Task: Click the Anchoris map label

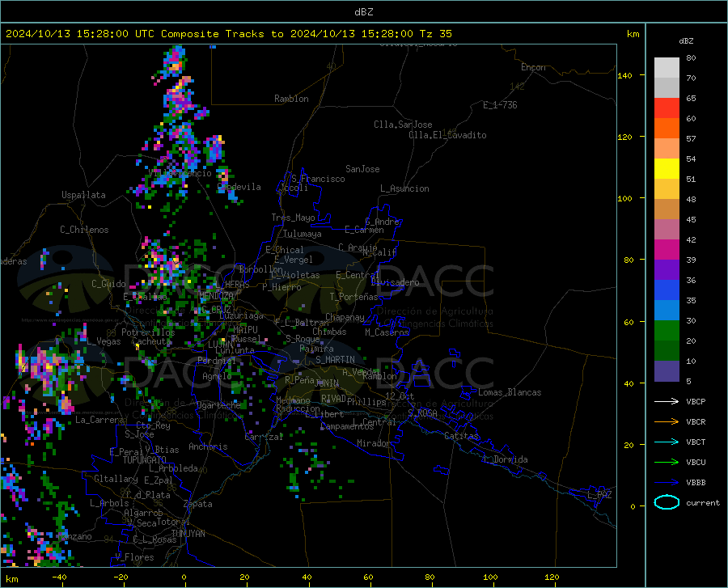Action: point(208,447)
